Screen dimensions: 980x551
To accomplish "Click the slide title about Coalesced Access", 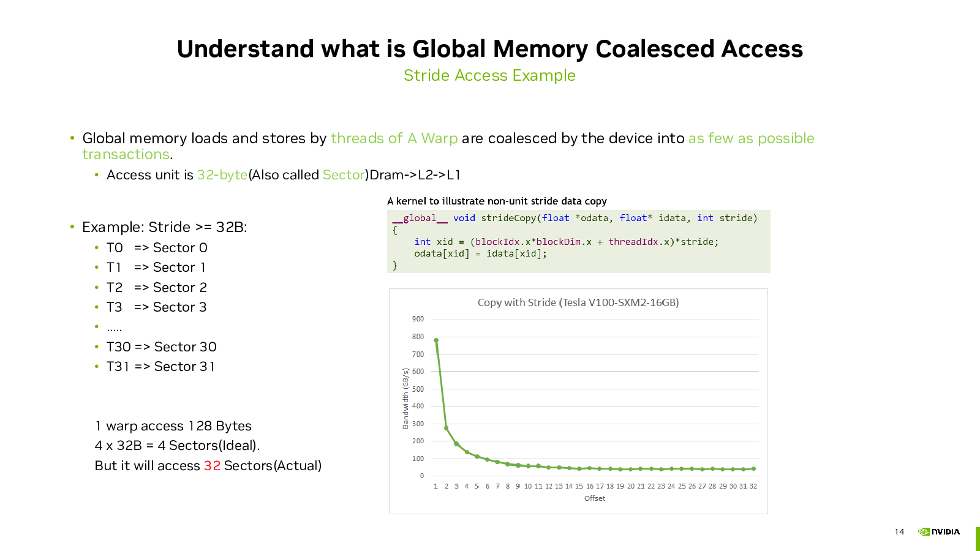I will [x=489, y=49].
